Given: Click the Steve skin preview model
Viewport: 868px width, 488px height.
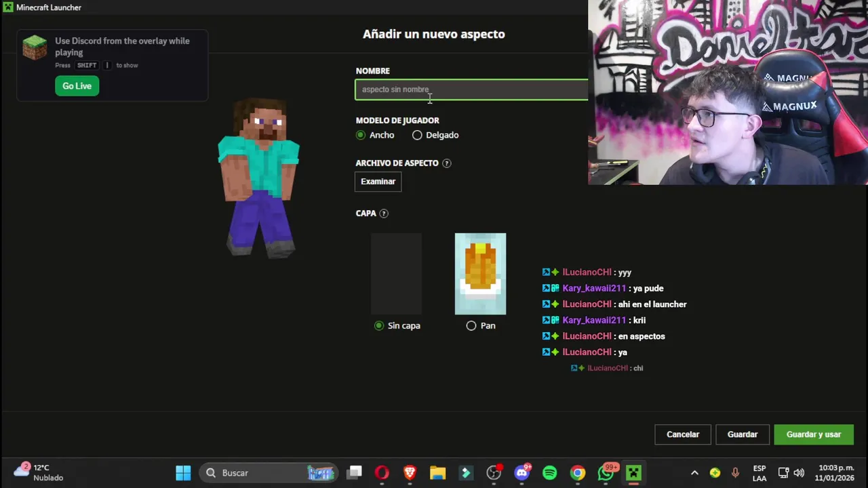Looking at the screenshot, I should (x=258, y=178).
